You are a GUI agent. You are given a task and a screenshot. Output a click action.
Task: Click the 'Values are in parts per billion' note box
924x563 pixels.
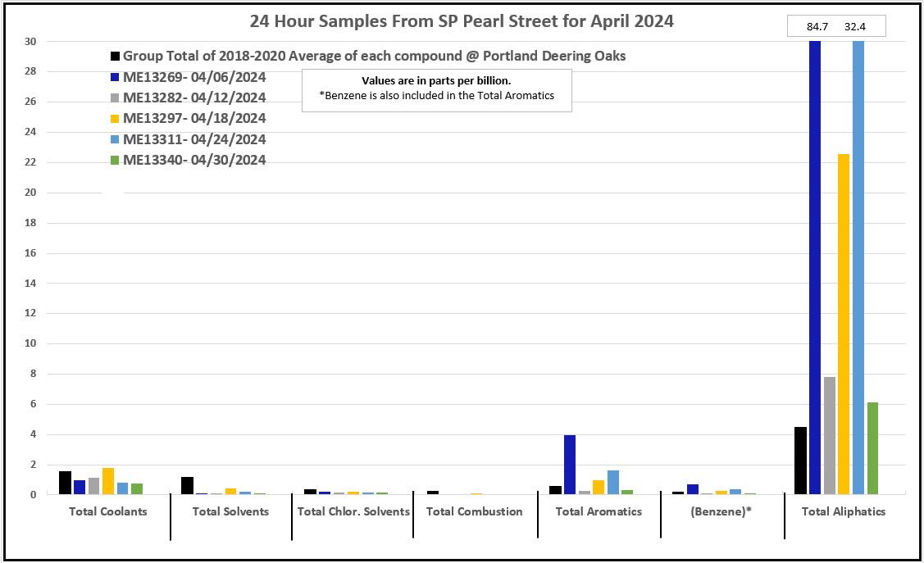pos(436,89)
